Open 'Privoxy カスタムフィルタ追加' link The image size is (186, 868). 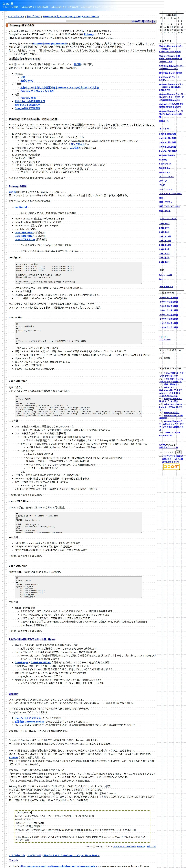pyautogui.click(x=37, y=91)
